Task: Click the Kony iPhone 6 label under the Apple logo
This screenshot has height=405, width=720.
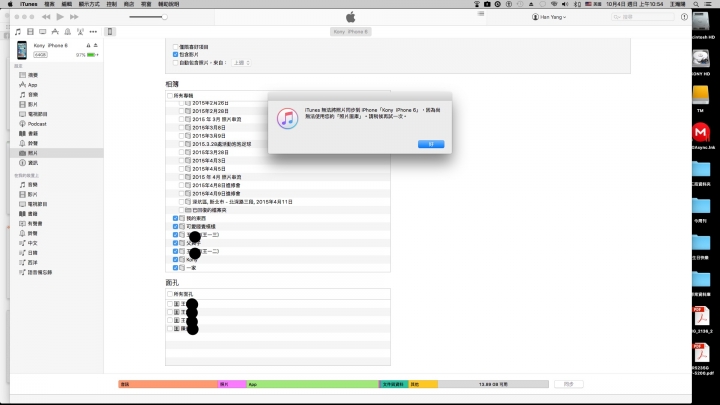Action: pyautogui.click(x=351, y=32)
